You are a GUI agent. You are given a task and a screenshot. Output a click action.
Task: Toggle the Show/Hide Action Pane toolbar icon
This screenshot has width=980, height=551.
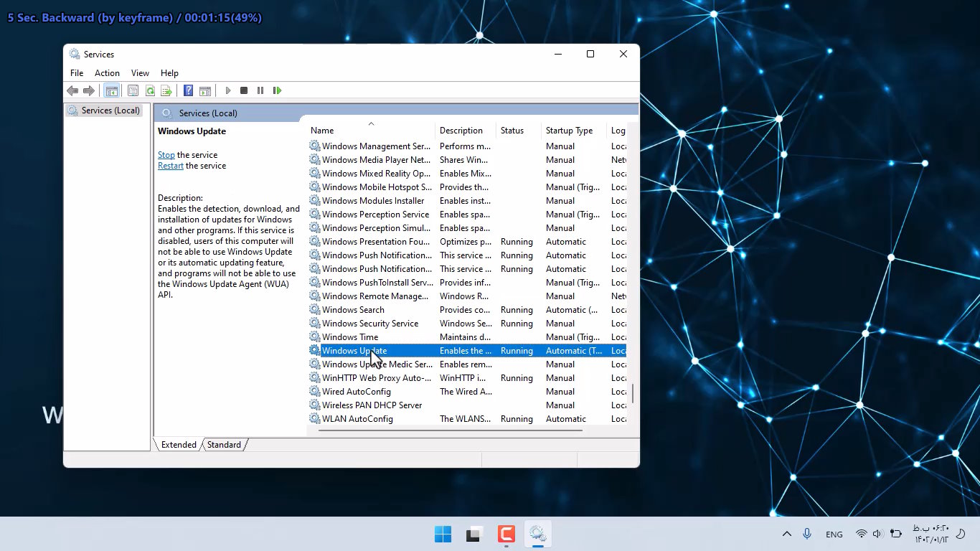[205, 90]
